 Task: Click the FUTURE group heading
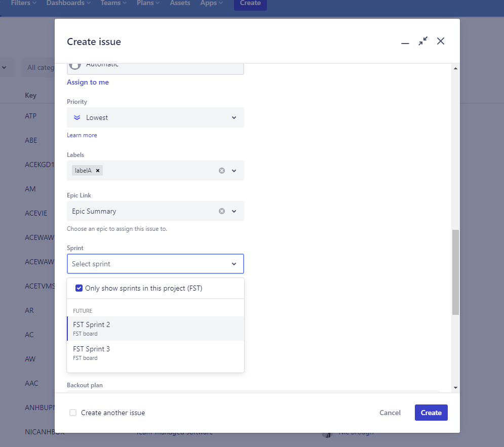[83, 311]
